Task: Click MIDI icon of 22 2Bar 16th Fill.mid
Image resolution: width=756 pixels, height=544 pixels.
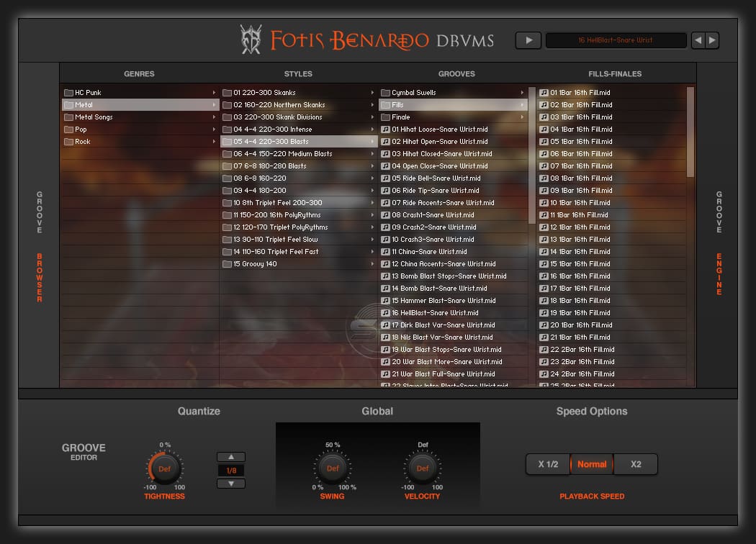Action: click(544, 349)
